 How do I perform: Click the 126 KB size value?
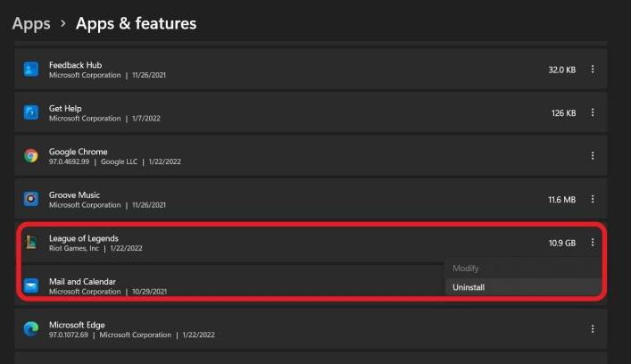pyautogui.click(x=563, y=113)
